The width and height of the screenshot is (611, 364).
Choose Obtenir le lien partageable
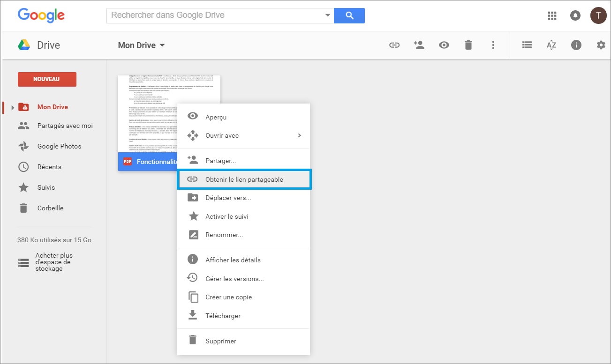pos(244,179)
